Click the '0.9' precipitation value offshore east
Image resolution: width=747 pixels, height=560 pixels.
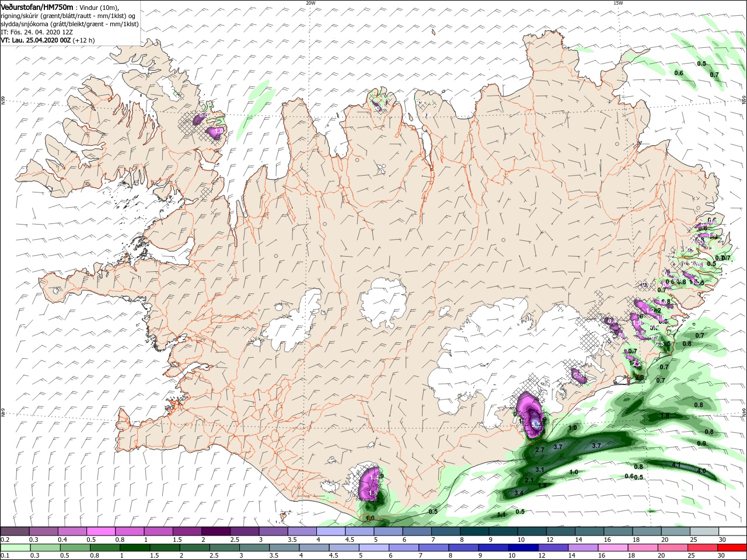point(701,443)
